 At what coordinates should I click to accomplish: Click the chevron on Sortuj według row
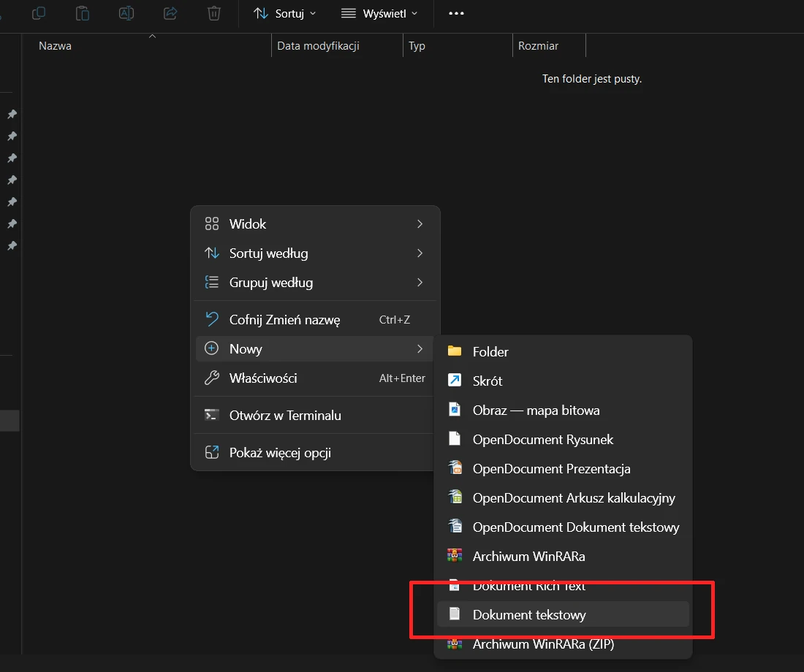420,253
